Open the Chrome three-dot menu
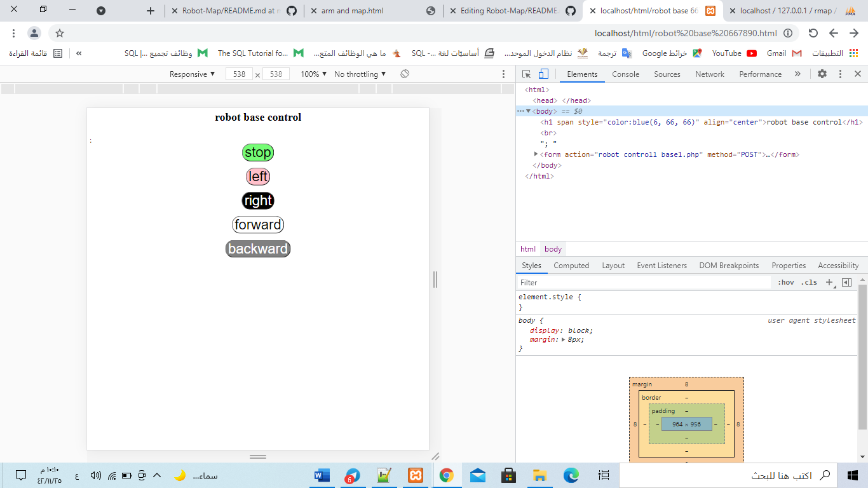 point(14,33)
